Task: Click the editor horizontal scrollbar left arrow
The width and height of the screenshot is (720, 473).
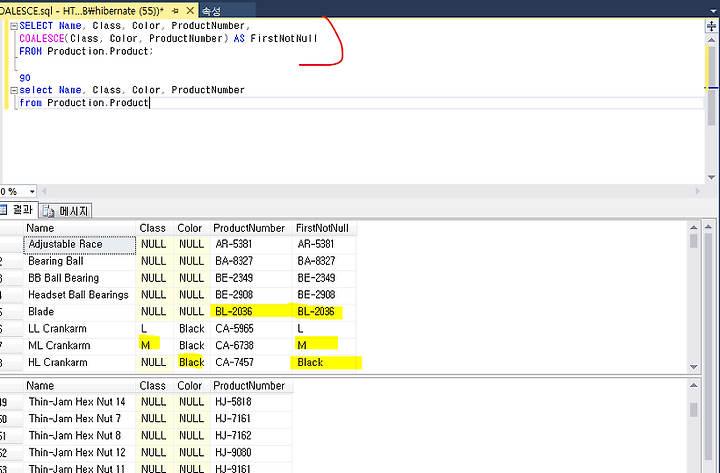Action: 45,191
